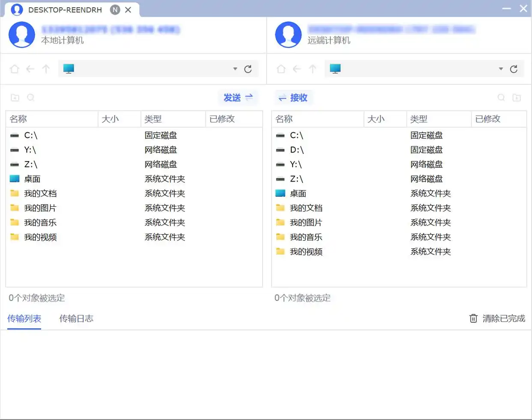Expand the remote path dropdown arrow

501,69
